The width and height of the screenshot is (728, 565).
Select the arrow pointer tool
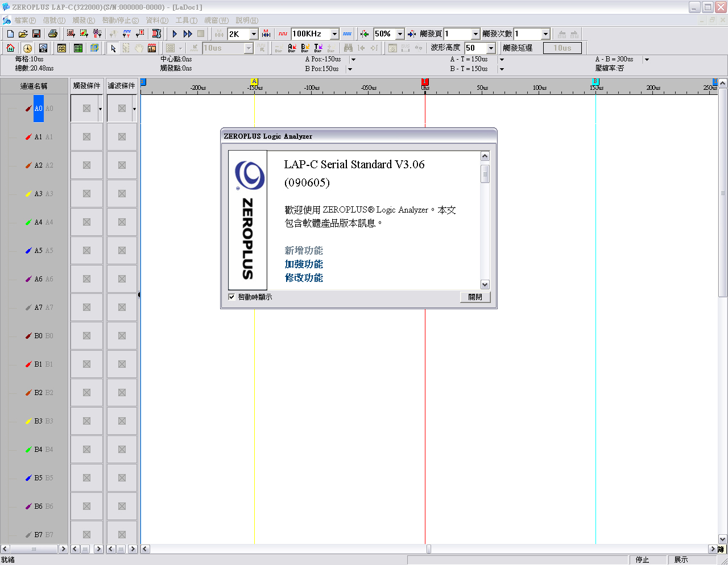click(113, 48)
